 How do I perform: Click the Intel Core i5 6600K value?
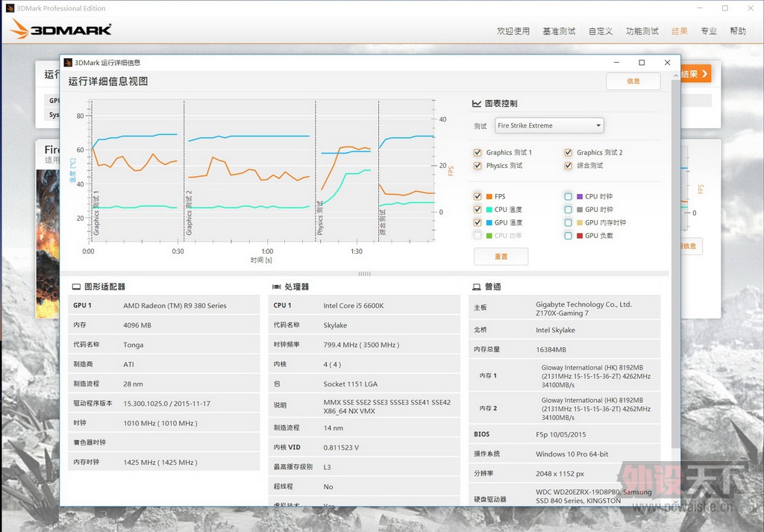[x=353, y=306]
